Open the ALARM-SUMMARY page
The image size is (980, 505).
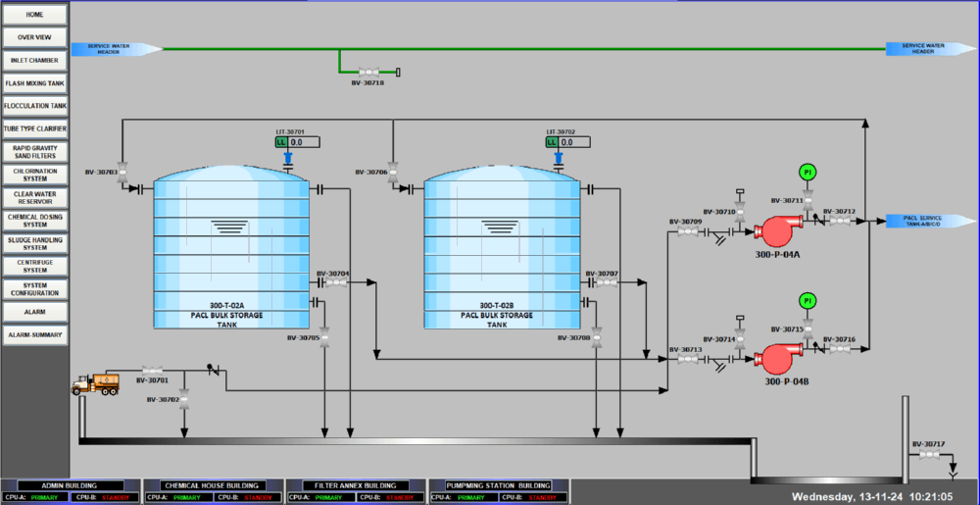click(34, 334)
